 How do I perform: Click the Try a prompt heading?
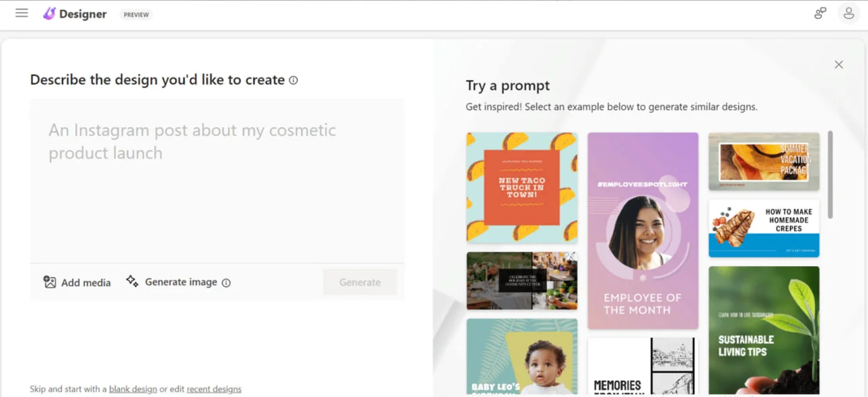pos(508,86)
